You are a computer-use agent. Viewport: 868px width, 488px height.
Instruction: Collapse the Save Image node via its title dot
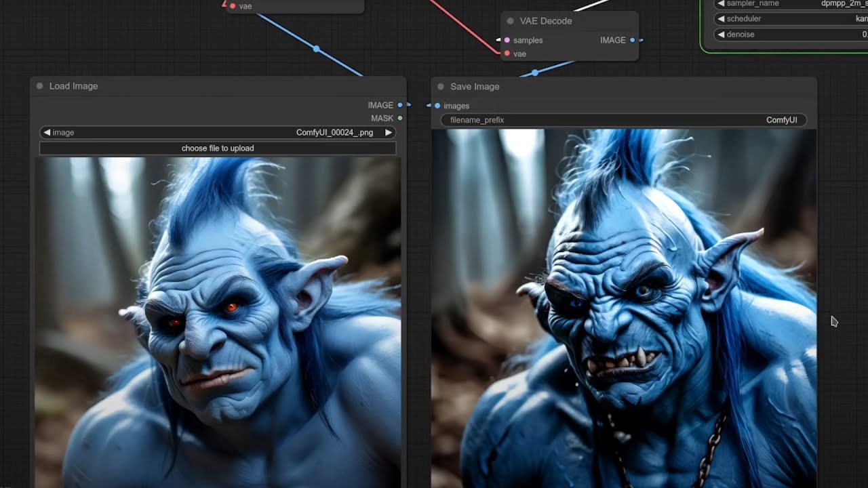pos(441,87)
